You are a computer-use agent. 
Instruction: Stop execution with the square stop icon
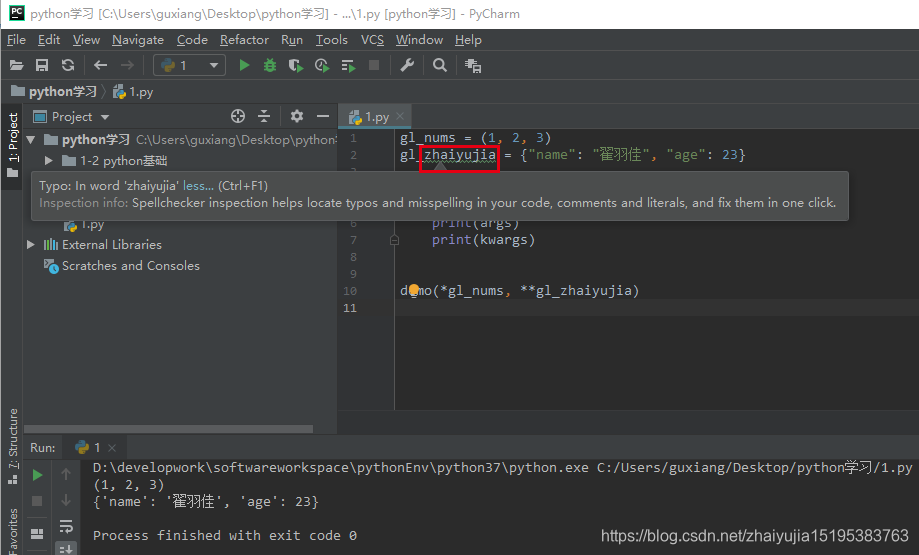pyautogui.click(x=374, y=65)
